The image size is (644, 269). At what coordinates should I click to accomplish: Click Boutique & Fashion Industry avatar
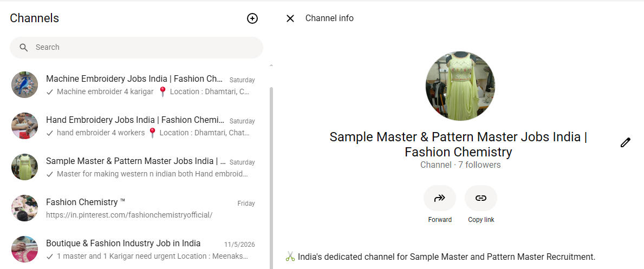(24, 250)
